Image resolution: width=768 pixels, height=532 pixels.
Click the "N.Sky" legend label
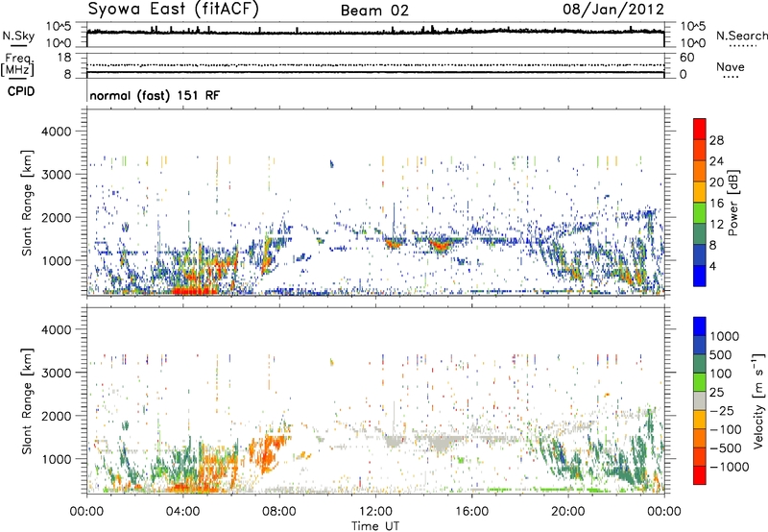pyautogui.click(x=18, y=36)
